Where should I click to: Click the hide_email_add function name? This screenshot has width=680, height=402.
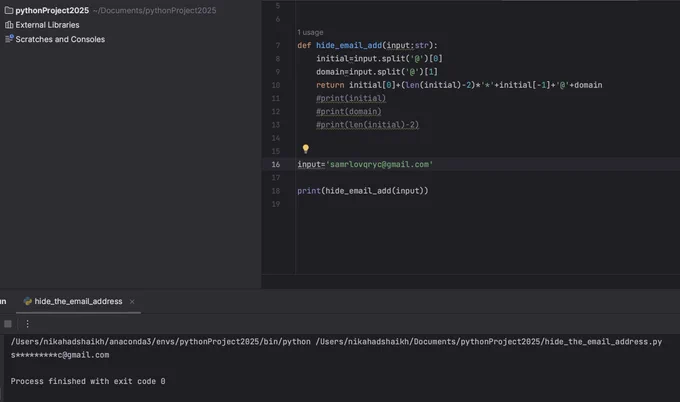(x=349, y=45)
